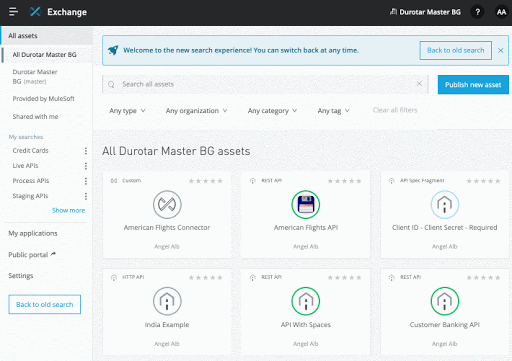Click Back to old search sidebar button

44,304
